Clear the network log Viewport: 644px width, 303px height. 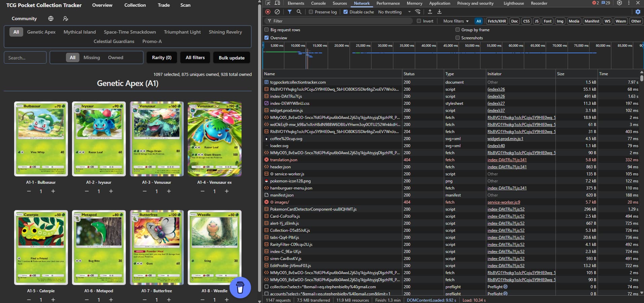tap(277, 12)
